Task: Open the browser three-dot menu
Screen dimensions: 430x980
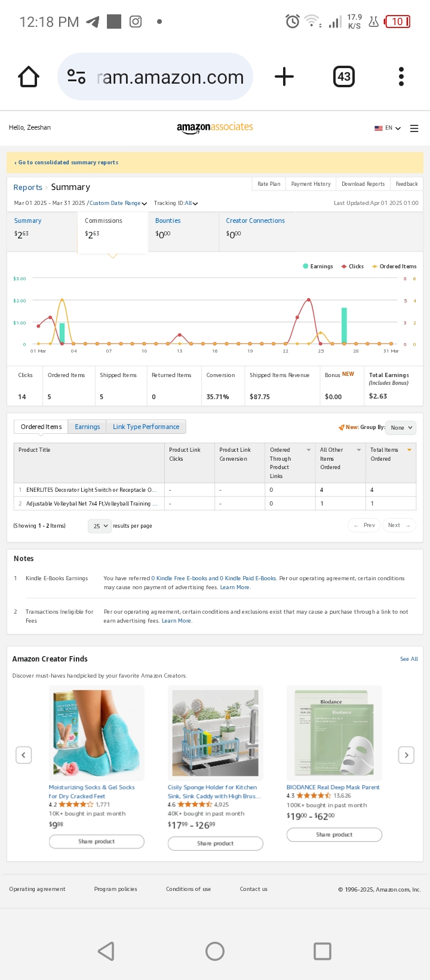Action: click(x=401, y=76)
